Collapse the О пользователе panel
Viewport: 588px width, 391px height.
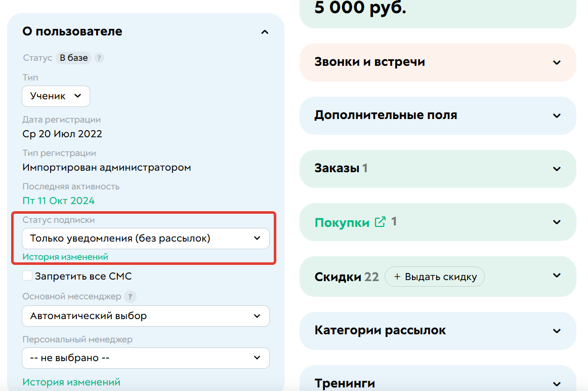[265, 31]
